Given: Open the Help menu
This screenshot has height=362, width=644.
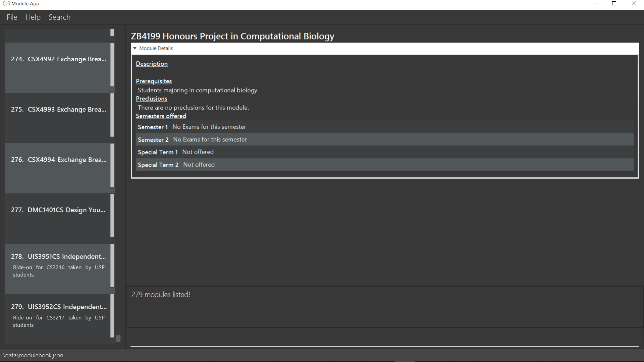Looking at the screenshot, I should coord(33,17).
